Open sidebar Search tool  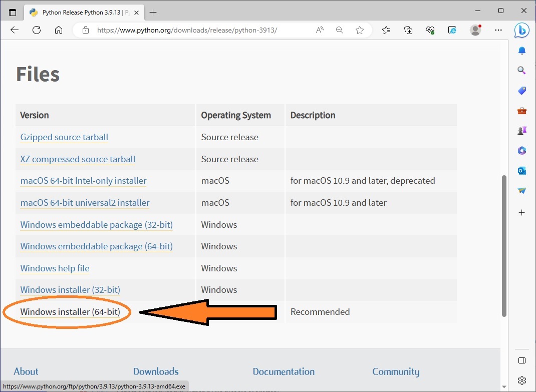pyautogui.click(x=521, y=71)
